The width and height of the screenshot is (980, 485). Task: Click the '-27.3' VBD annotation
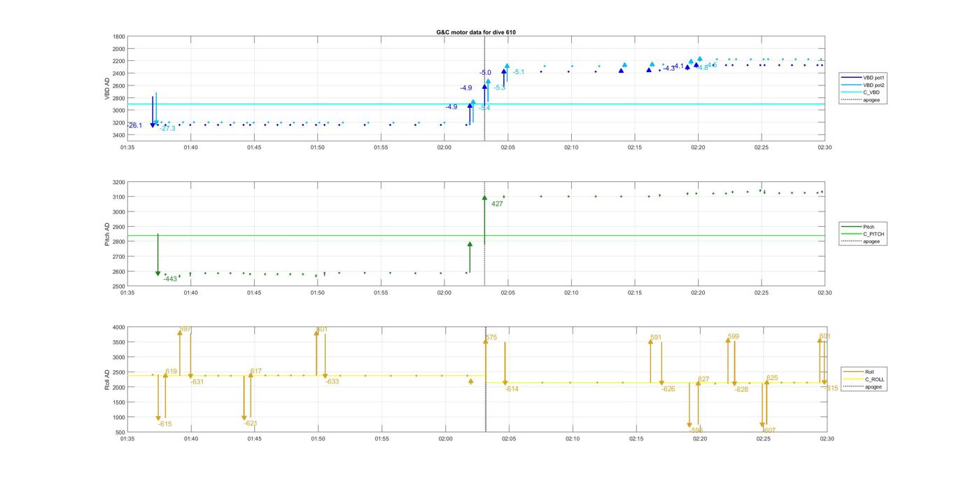click(x=167, y=129)
